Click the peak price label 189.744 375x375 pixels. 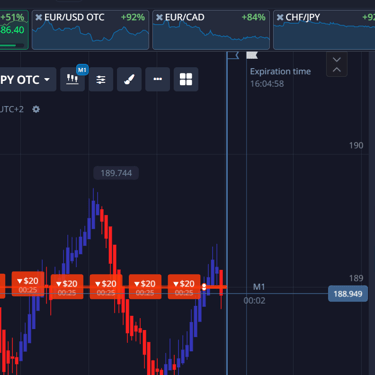point(116,173)
